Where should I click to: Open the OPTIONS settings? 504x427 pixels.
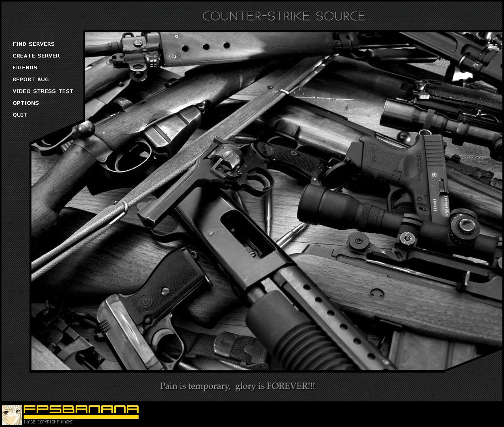tap(26, 103)
